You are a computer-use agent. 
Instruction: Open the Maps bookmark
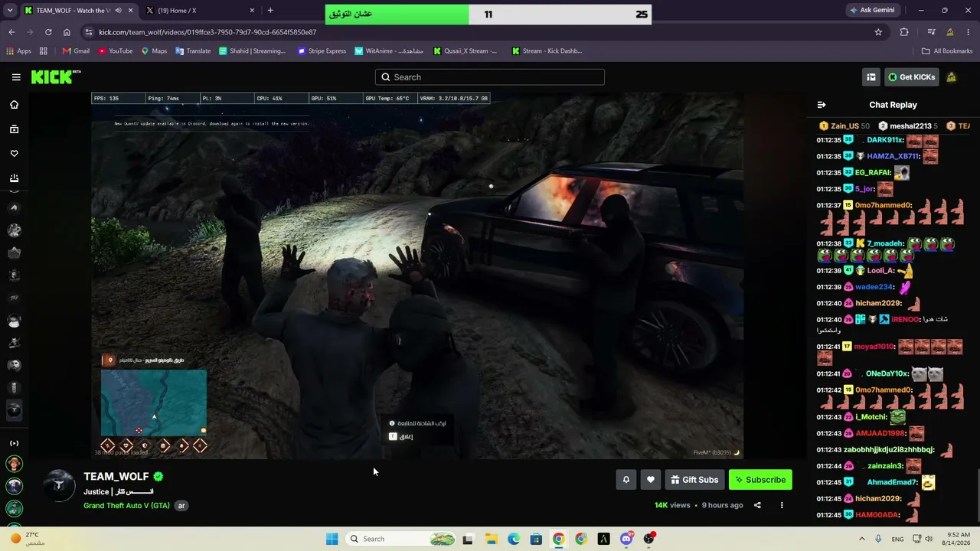[154, 51]
